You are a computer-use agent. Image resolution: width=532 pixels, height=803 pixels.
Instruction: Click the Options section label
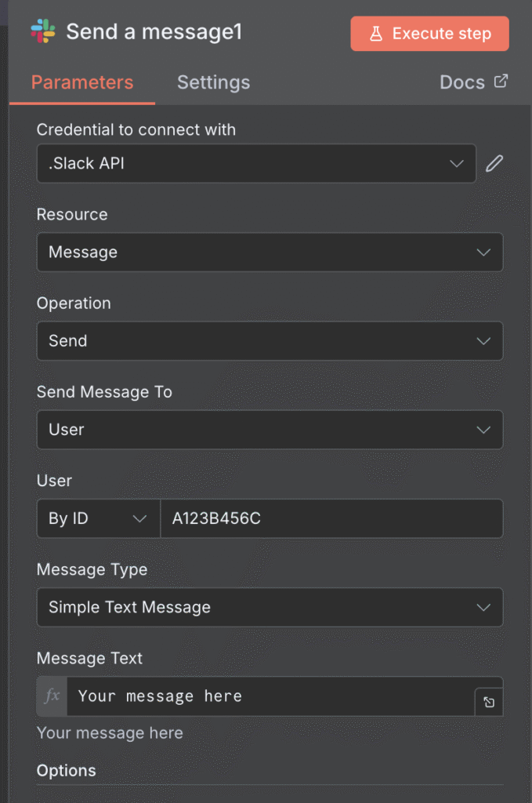66,770
